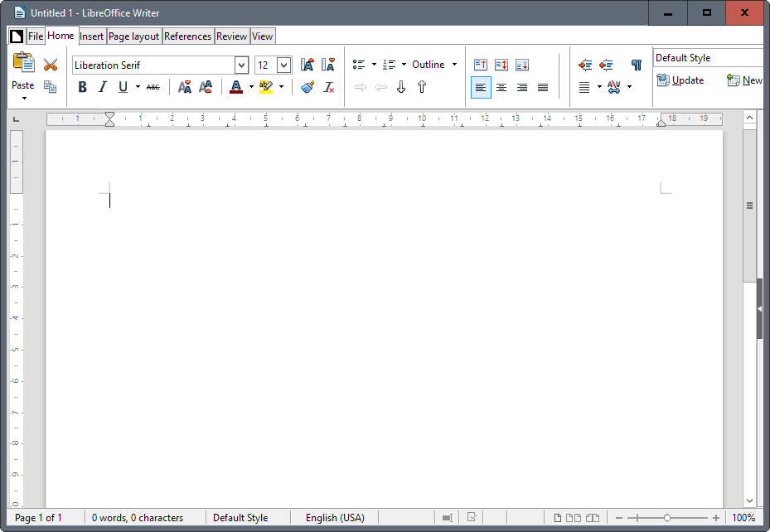
Task: Click the New style button
Action: pos(744,80)
